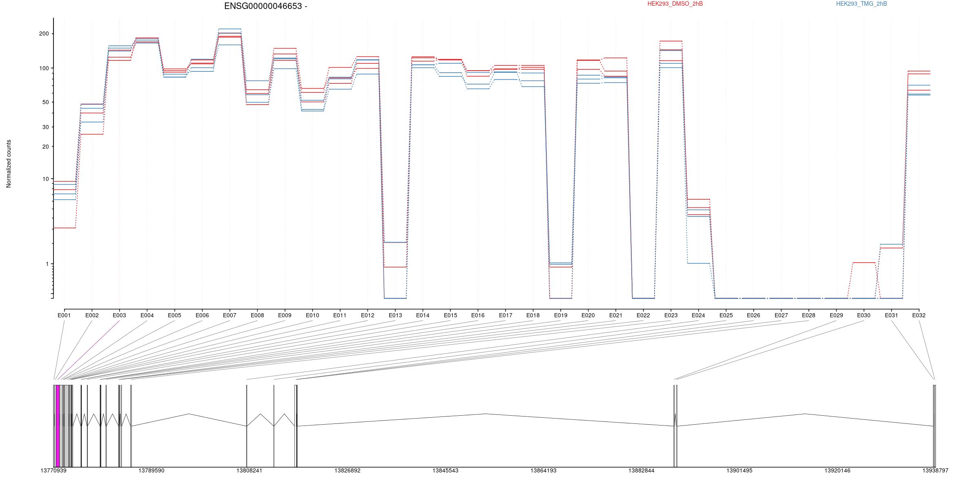Click exon label E019
Viewport: 980px width, 490px height.
[x=561, y=315]
